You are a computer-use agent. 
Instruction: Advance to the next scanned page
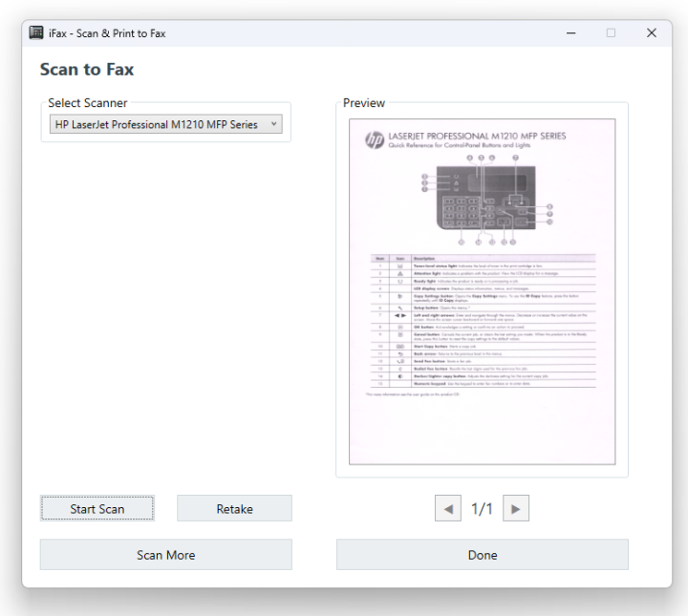[516, 509]
